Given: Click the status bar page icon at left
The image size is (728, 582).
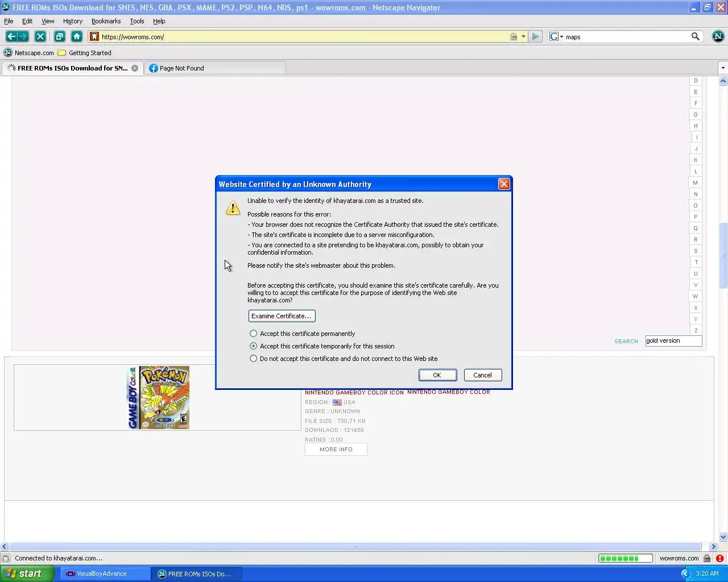Looking at the screenshot, I should point(6,558).
